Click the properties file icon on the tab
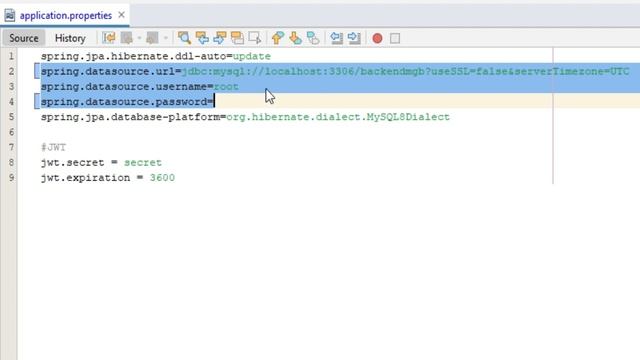The width and height of the screenshot is (640, 360). (x=9, y=16)
